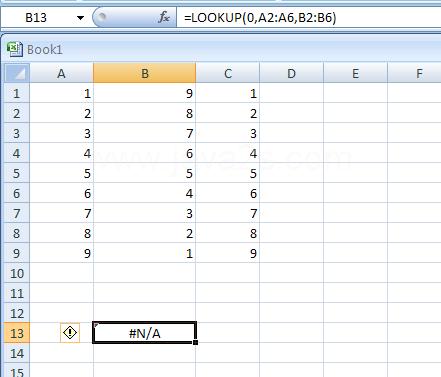Select row 7 header

[17, 213]
